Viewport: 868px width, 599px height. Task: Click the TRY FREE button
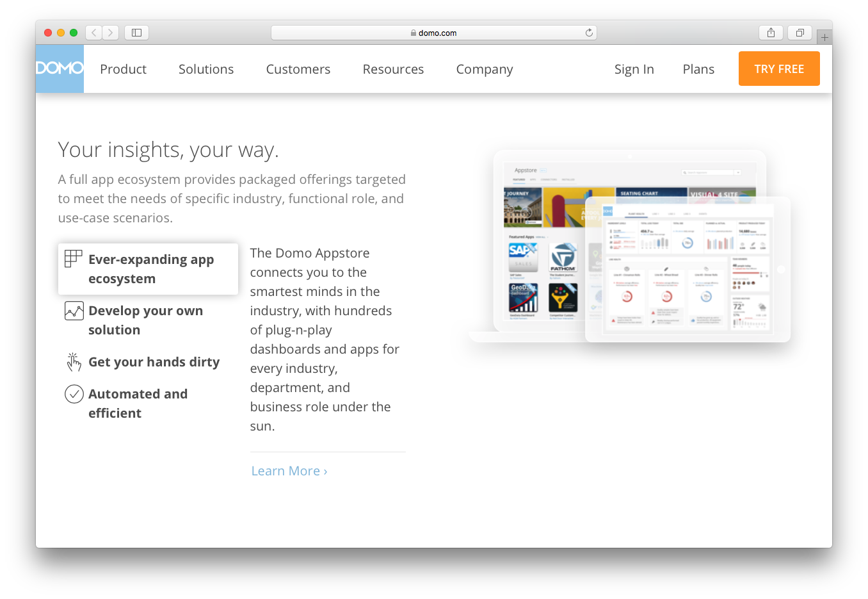(779, 69)
